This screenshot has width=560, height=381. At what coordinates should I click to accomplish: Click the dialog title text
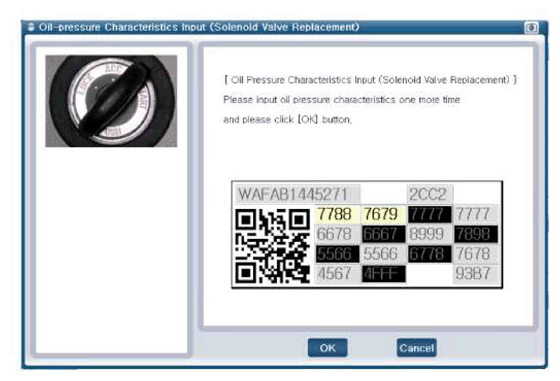[x=199, y=27]
